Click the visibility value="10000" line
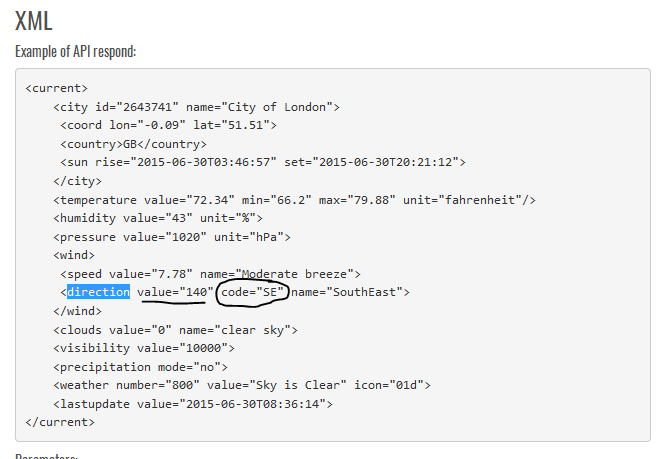This screenshot has width=671, height=459. click(x=144, y=348)
